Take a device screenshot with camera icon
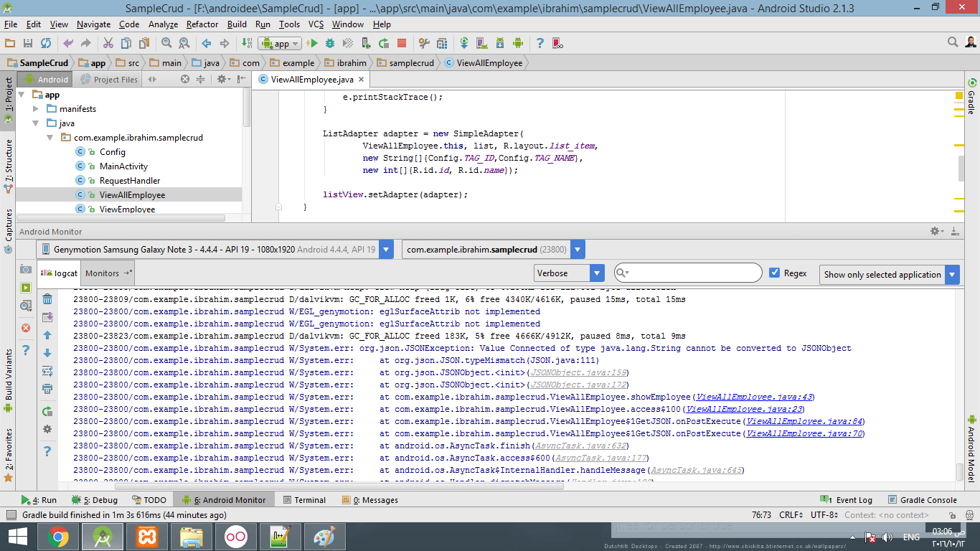980x551 pixels. coord(26,268)
